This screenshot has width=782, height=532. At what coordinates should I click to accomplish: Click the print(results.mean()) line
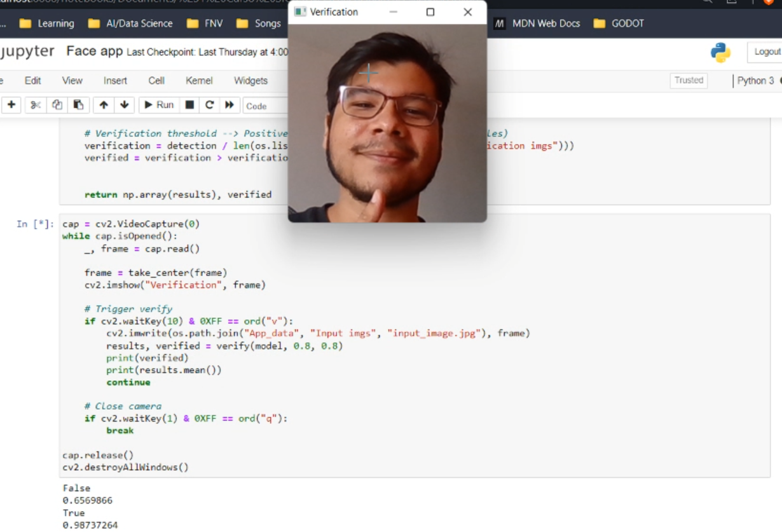tap(164, 371)
